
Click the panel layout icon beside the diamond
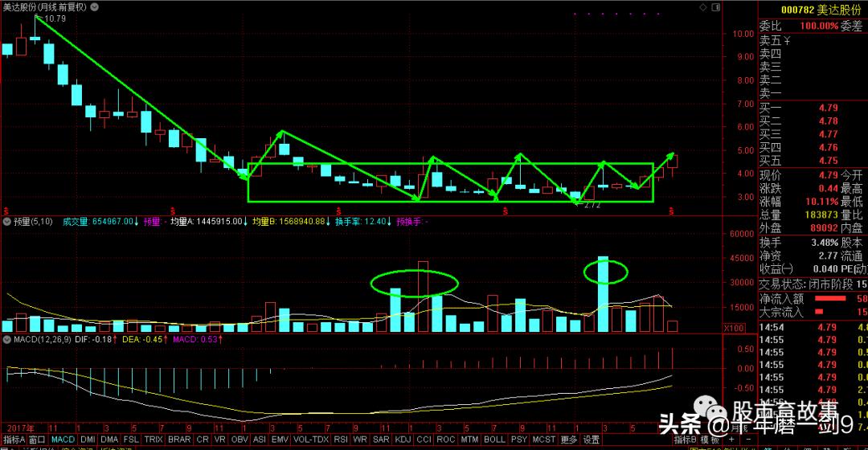(x=716, y=7)
